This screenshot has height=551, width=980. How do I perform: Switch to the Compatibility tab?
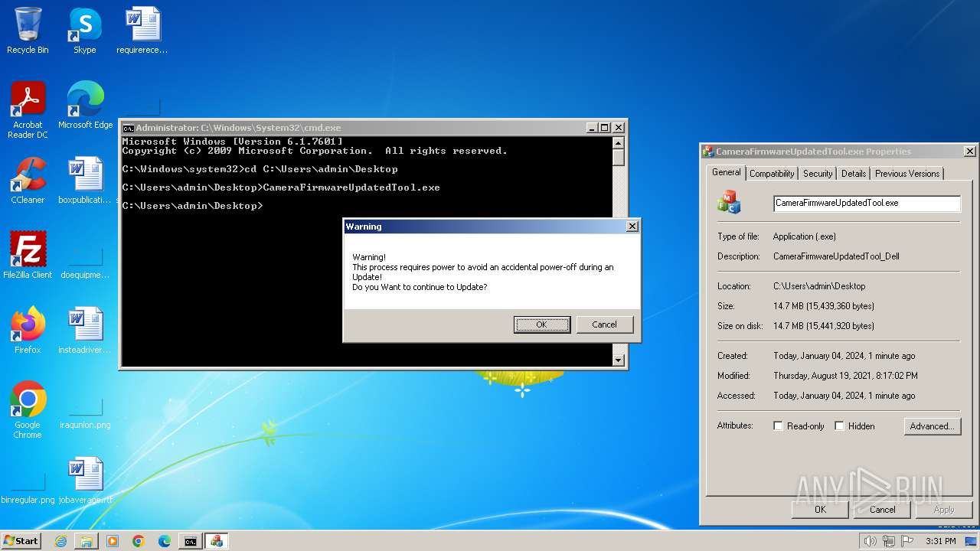(772, 174)
